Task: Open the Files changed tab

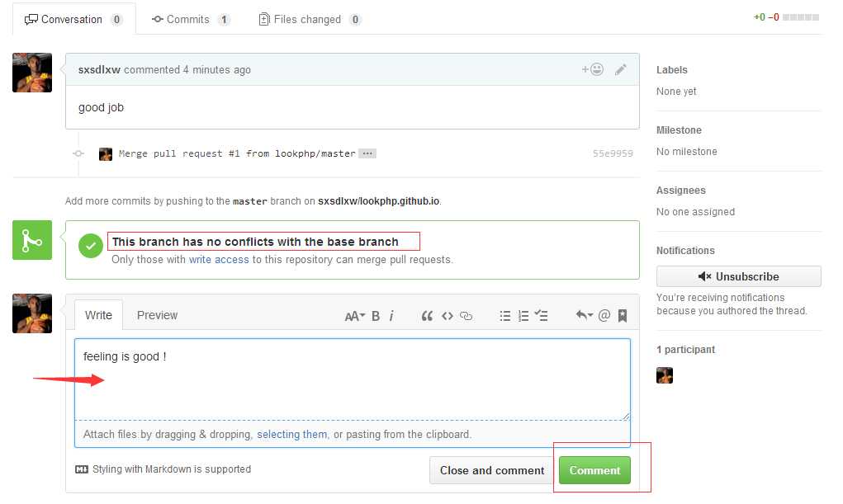Action: coord(310,19)
